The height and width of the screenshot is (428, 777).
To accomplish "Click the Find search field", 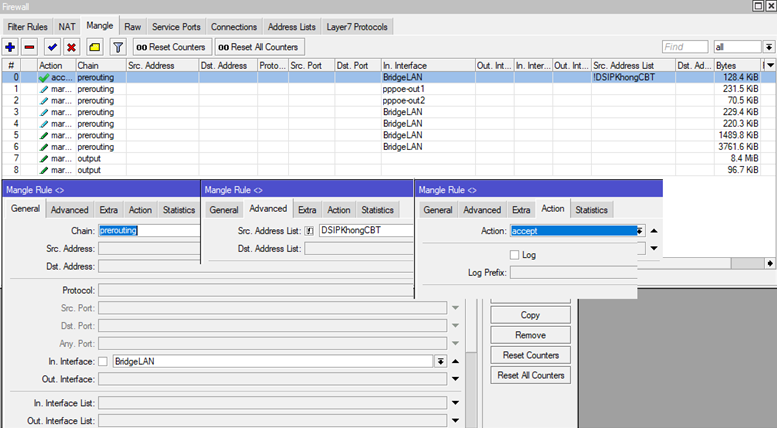I will tap(684, 47).
